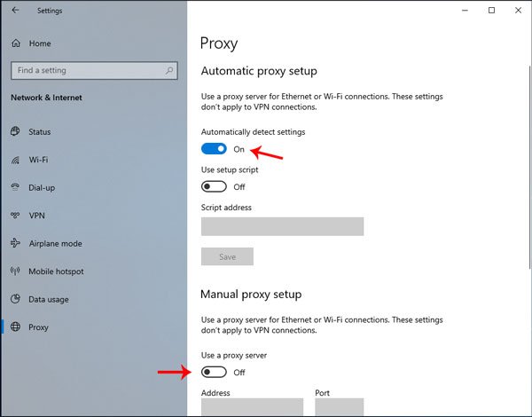Select the Wi-Fi icon in sidebar
Viewport: 532px width, 417px height.
click(15, 160)
